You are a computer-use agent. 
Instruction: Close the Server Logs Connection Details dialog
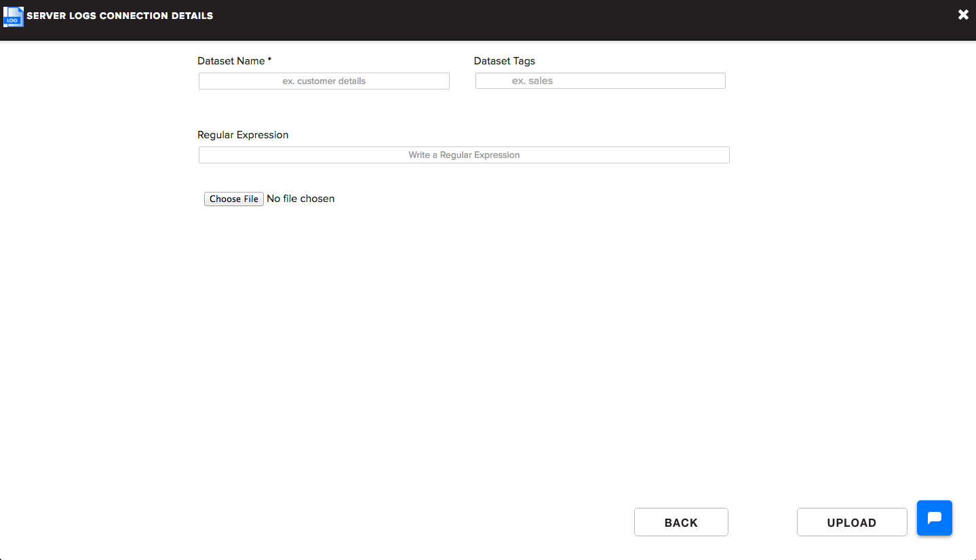click(x=963, y=15)
